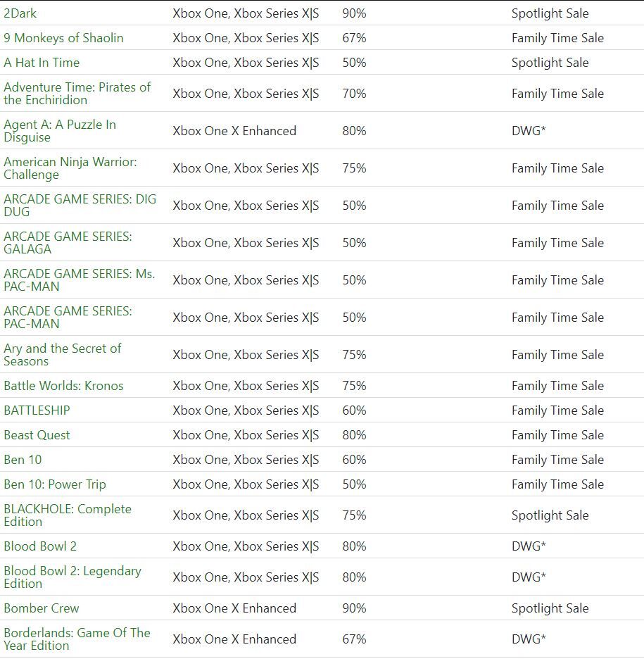The image size is (644, 659).
Task: Open Ben 10: Power Trip link
Action: [x=55, y=484]
